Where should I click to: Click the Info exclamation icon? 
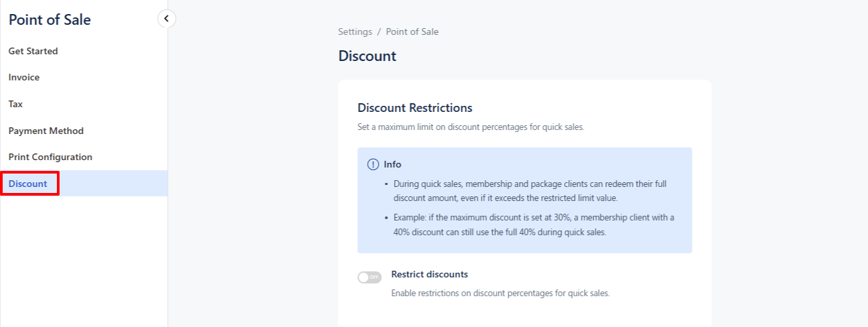pos(373,164)
